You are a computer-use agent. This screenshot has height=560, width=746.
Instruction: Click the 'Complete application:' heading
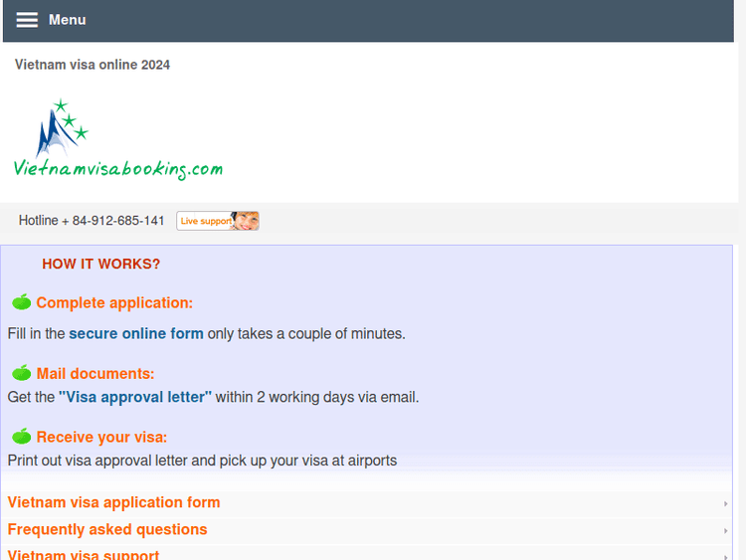[x=114, y=303]
